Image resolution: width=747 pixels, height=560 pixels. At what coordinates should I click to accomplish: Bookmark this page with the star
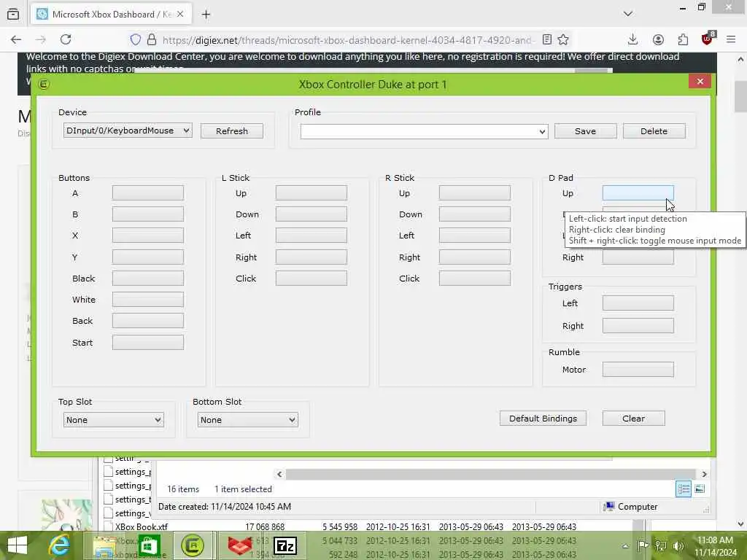tap(563, 39)
